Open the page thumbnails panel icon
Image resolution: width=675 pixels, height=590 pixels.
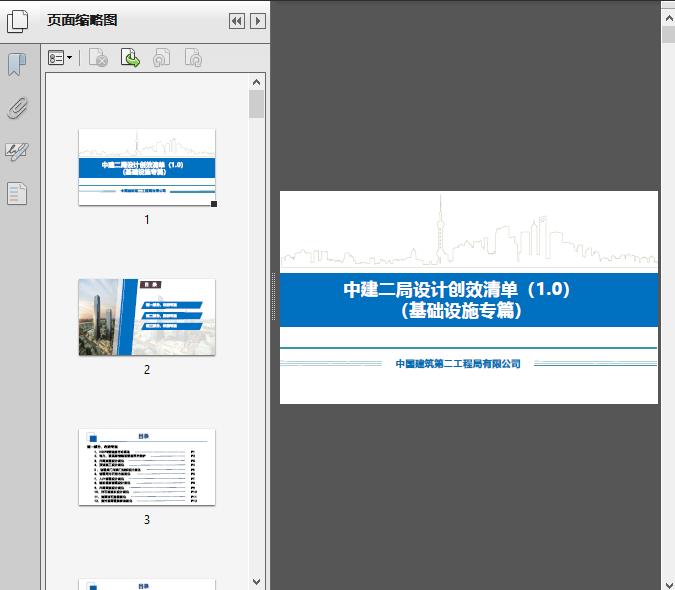pyautogui.click(x=18, y=21)
